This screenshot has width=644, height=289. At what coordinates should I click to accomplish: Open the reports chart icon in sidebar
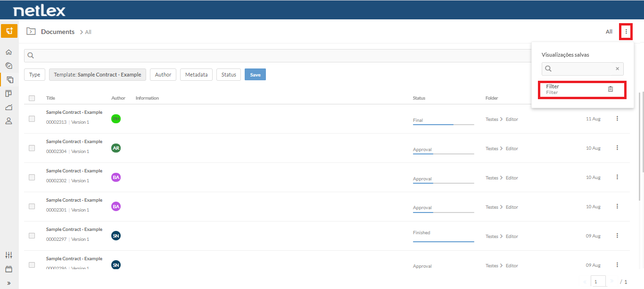click(8, 107)
